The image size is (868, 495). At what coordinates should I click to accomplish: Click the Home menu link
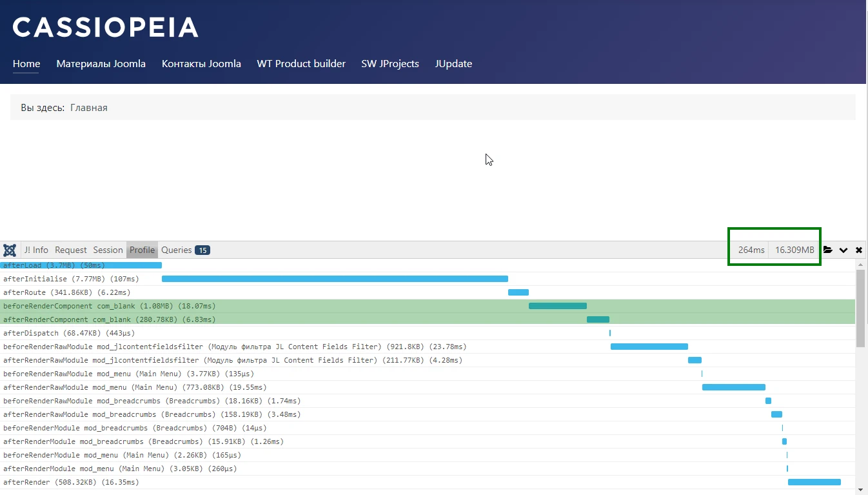pos(26,64)
